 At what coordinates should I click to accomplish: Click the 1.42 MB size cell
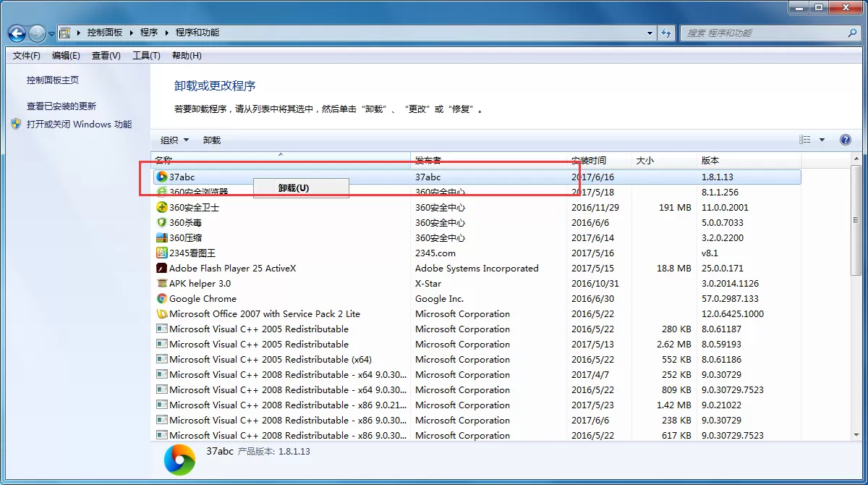[674, 405]
